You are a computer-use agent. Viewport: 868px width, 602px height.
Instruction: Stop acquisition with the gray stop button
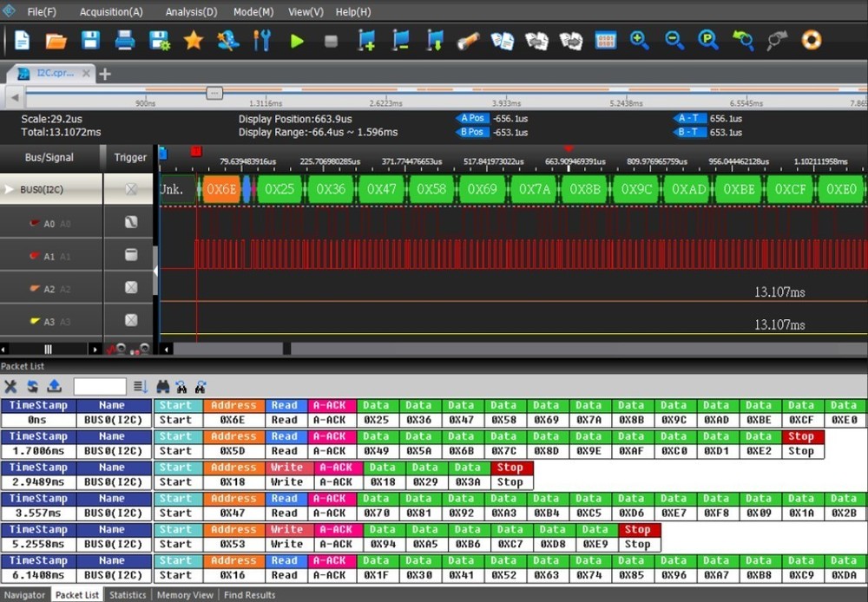(x=331, y=41)
